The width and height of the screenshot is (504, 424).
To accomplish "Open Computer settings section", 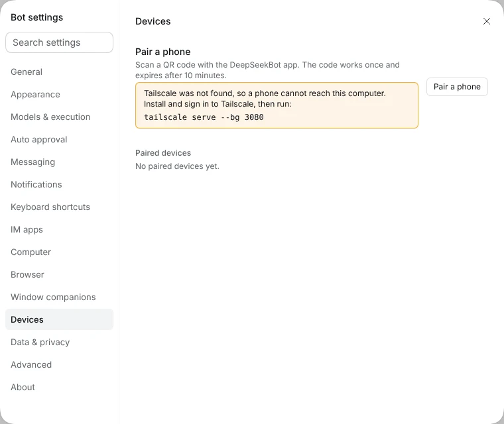I will (x=59, y=252).
